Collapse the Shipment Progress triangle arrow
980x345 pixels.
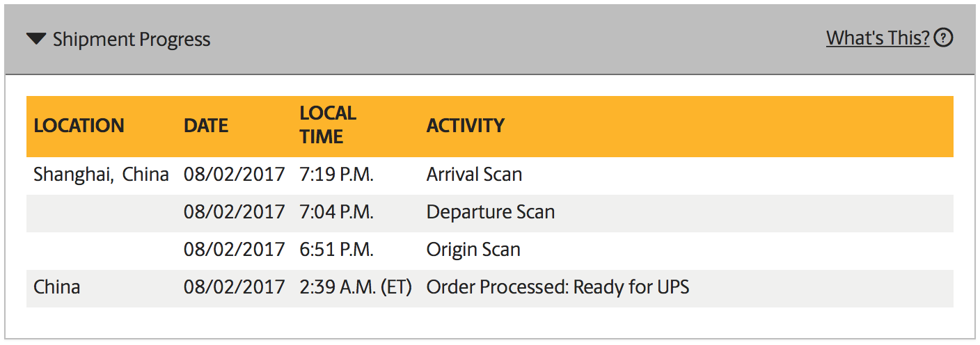[36, 39]
